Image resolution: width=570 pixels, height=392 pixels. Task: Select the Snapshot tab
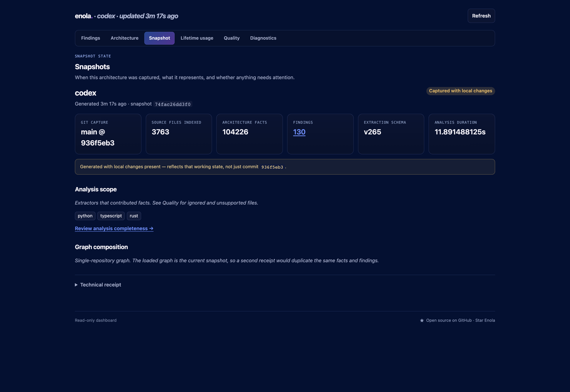click(x=159, y=38)
